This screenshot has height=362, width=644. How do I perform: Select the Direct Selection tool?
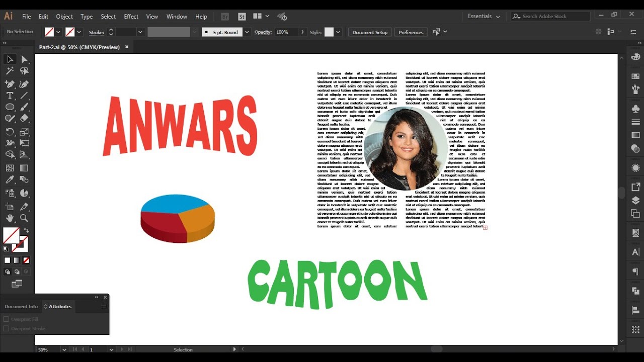24,59
